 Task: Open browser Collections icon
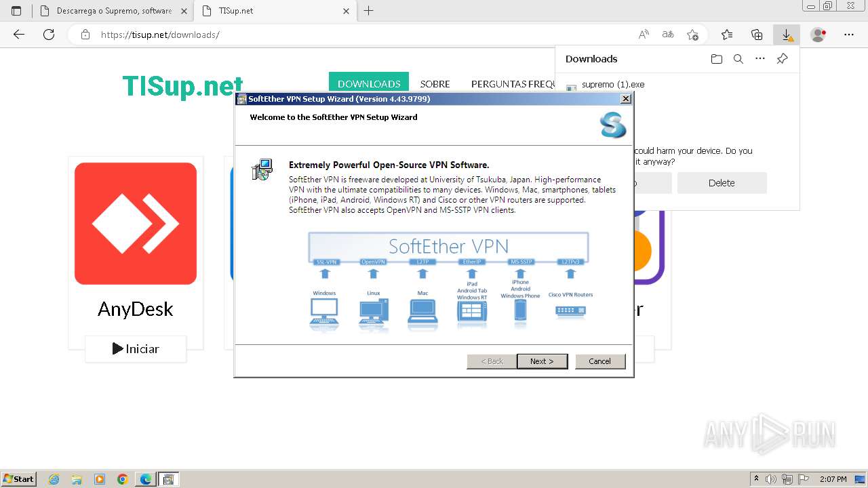click(757, 35)
